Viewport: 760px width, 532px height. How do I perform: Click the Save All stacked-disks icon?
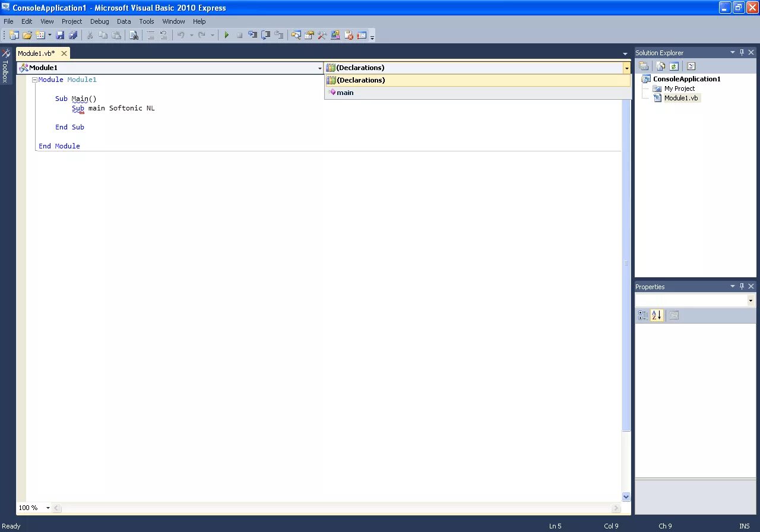(73, 35)
